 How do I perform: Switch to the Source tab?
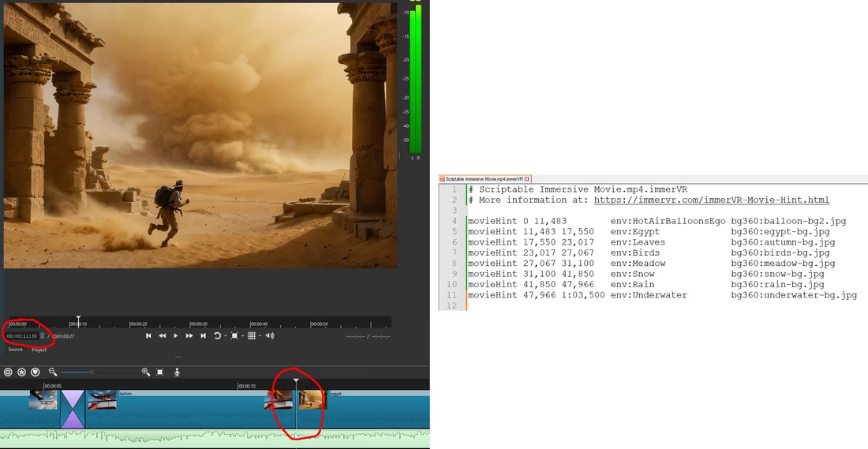15,349
